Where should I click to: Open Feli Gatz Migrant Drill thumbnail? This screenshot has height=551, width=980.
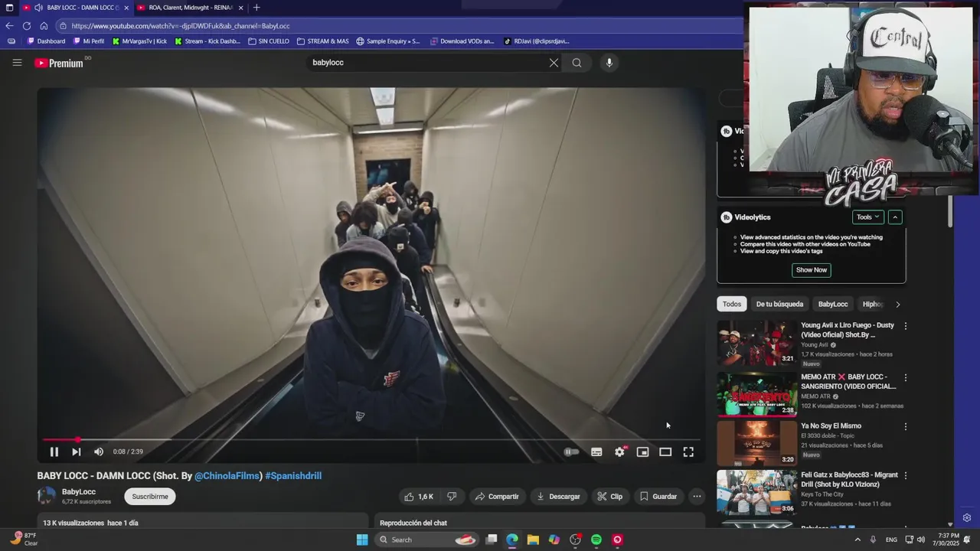tap(756, 492)
